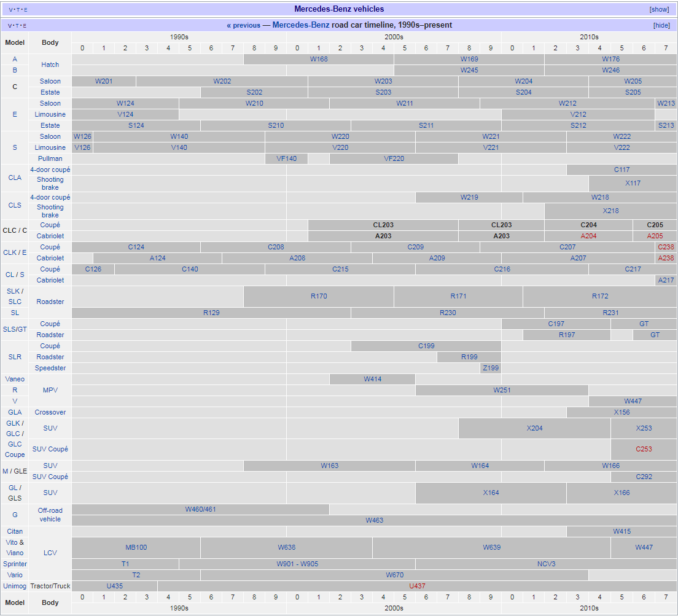Open the C117 CLA coupé link
678x616 pixels.
pyautogui.click(x=621, y=170)
